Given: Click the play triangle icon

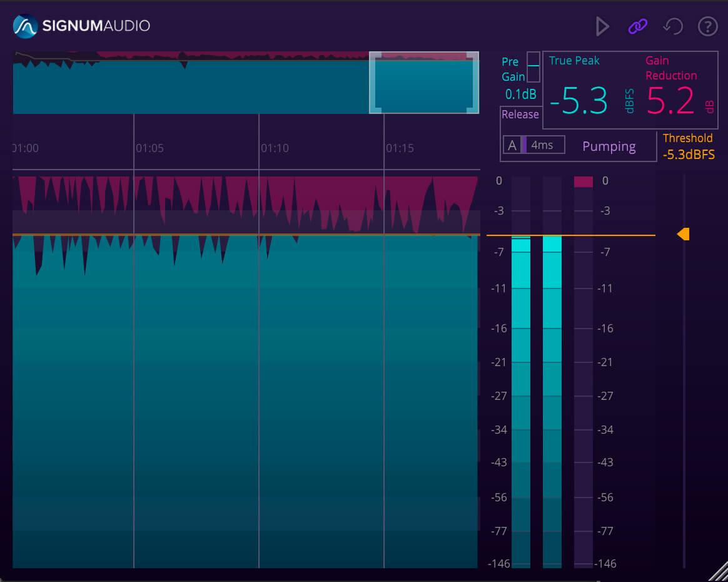Looking at the screenshot, I should coord(602,26).
